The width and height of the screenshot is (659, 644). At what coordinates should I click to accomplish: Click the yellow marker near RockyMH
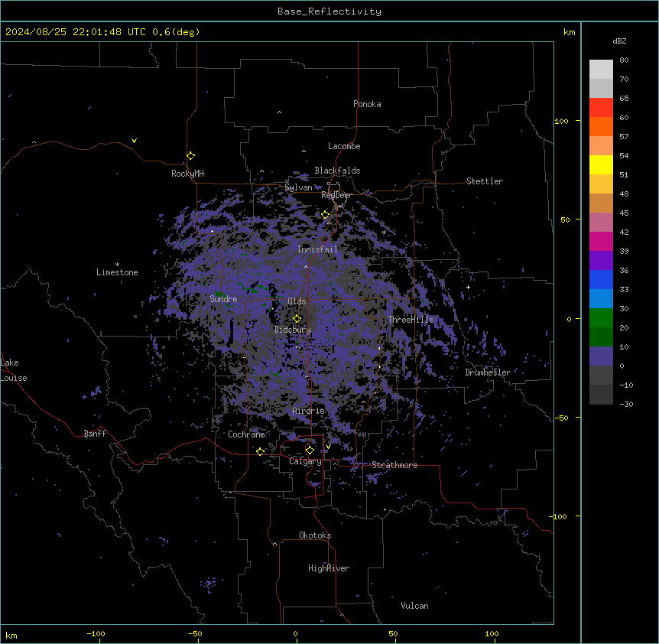191,156
